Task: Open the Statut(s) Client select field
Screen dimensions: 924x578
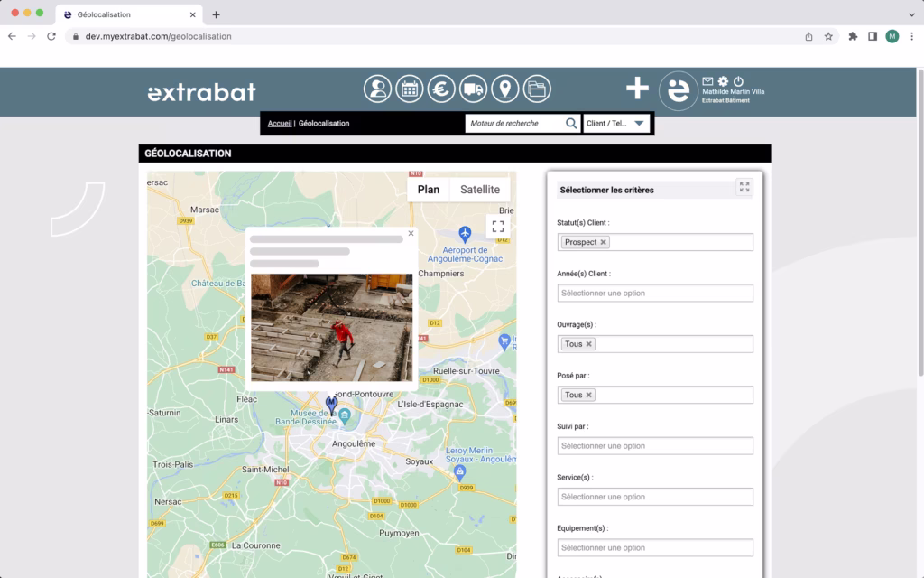Action: (x=655, y=242)
